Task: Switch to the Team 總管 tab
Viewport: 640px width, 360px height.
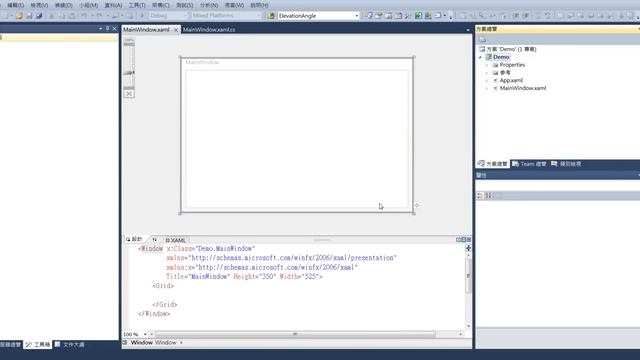Action: [529, 164]
